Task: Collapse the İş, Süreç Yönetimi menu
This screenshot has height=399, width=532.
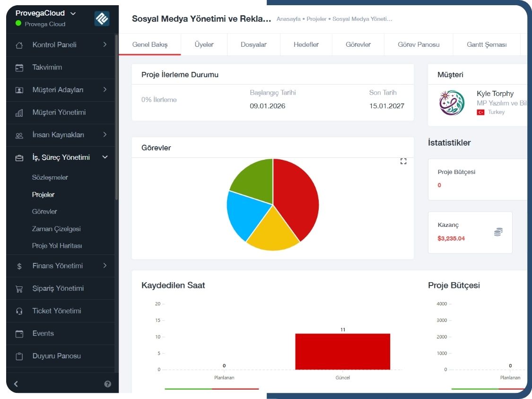Action: [x=105, y=157]
